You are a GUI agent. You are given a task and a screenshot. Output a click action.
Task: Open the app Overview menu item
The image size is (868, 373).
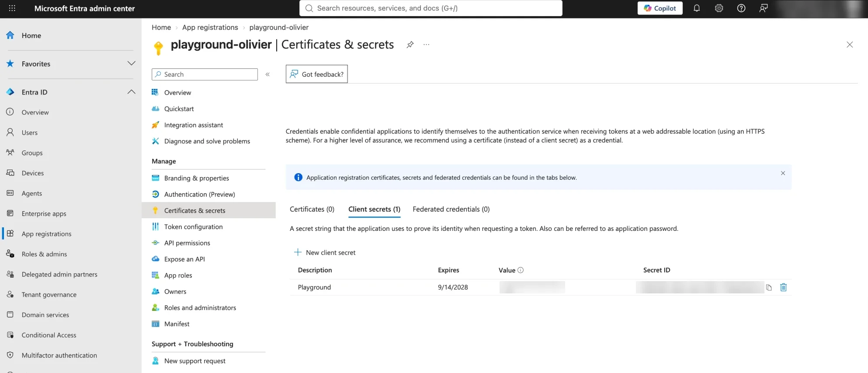coord(177,93)
